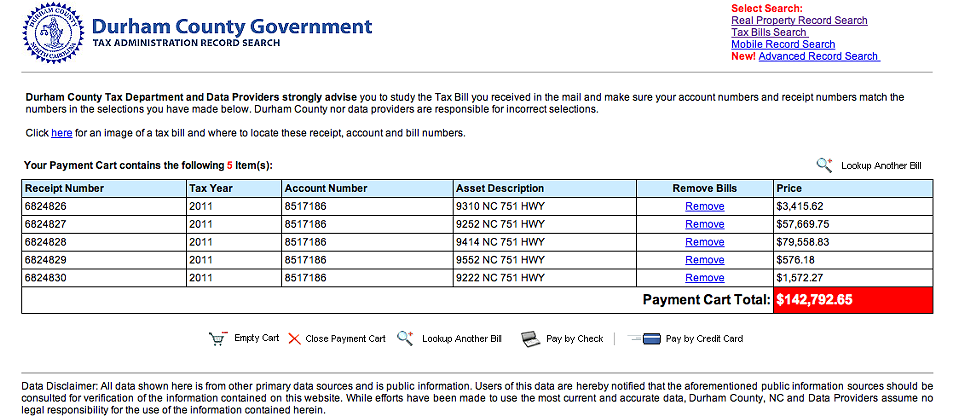Screen dimensions: 970x416
Task: Click price $57,669.75
Action: pyautogui.click(x=803, y=224)
